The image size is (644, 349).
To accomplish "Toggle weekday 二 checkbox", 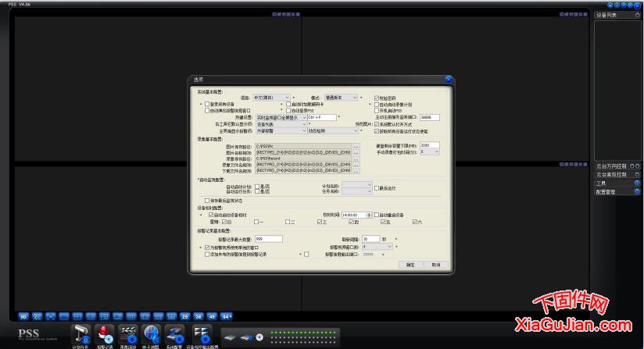I will click(288, 222).
